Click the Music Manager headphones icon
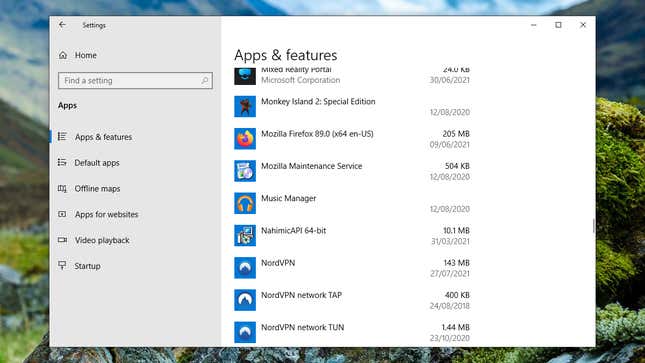Screen dimensions: 645x363 [245, 203]
